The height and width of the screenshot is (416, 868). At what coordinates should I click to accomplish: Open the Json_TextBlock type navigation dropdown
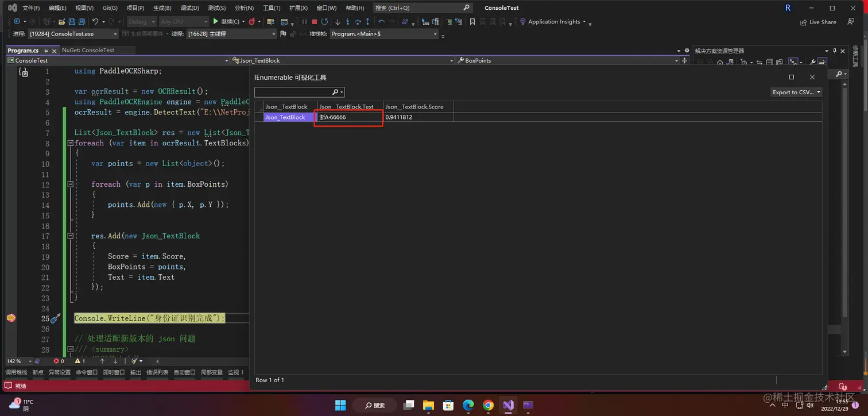click(342, 60)
